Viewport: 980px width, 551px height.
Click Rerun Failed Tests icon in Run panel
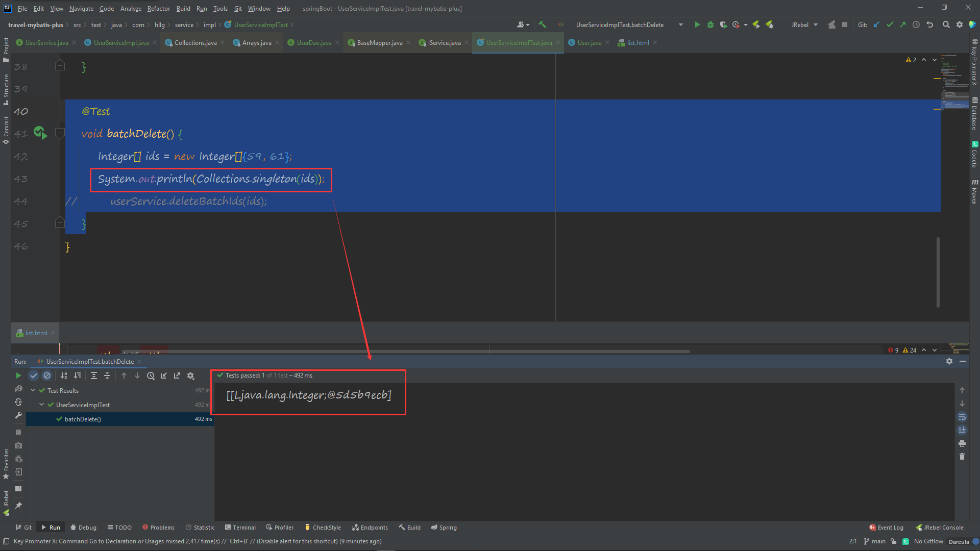pyautogui.click(x=18, y=389)
